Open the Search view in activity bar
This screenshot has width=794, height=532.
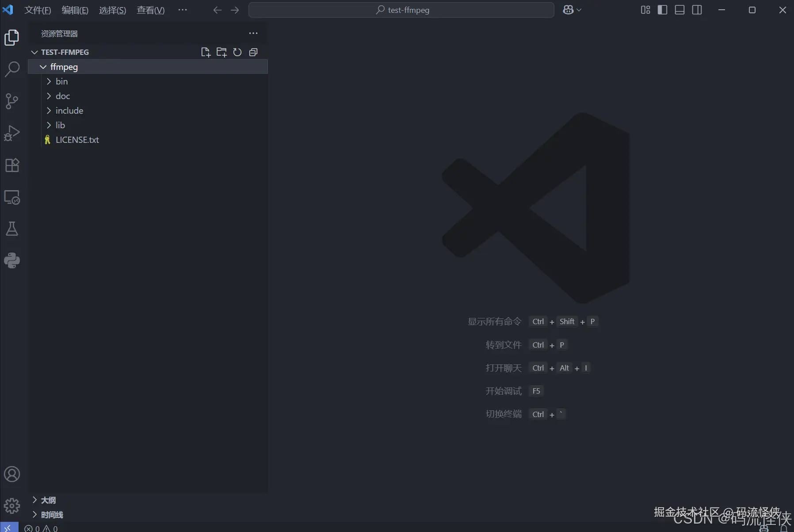click(12, 69)
